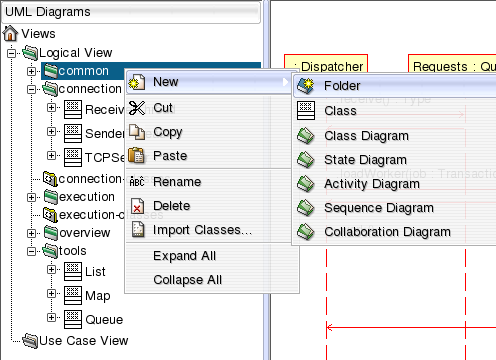Viewport: 496px width, 360px height.
Task: Expand the Map class node
Action: (51, 293)
